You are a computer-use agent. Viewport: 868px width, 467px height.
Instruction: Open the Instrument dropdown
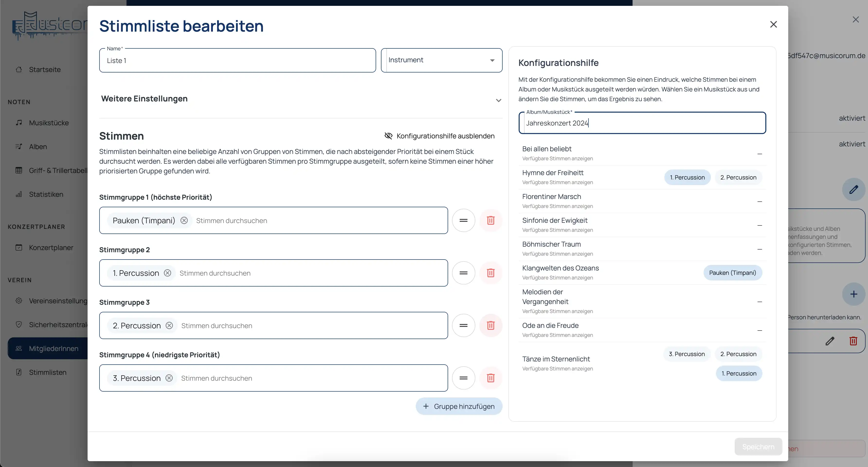(441, 60)
